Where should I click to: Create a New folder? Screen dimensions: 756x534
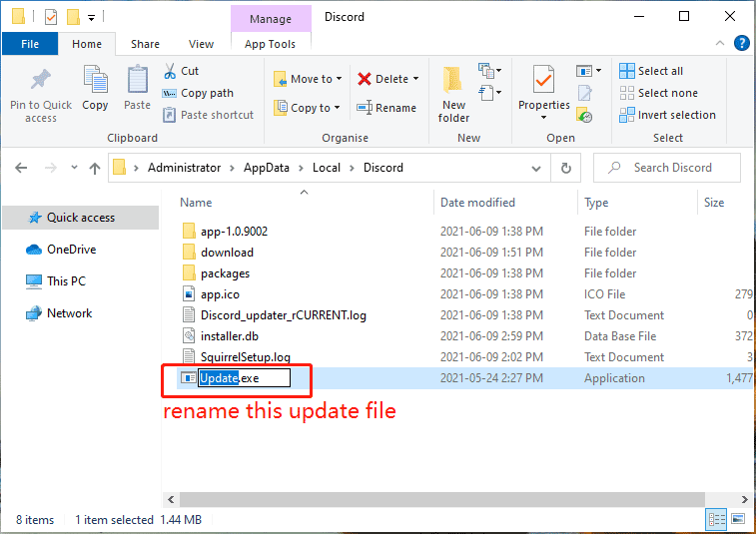pos(453,95)
